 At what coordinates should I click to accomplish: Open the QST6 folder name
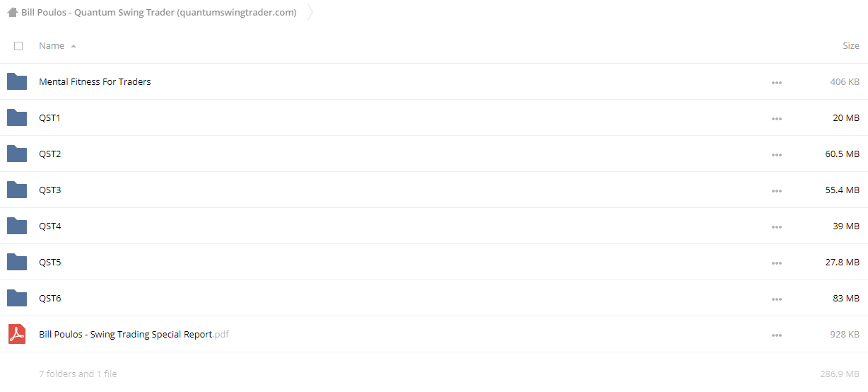pos(50,298)
